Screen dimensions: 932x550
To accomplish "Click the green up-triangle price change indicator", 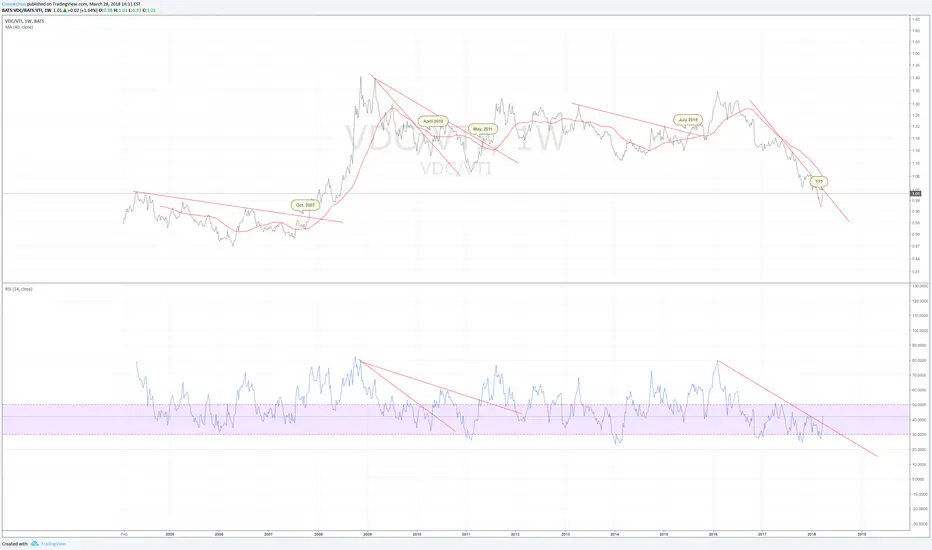I will (66, 10).
